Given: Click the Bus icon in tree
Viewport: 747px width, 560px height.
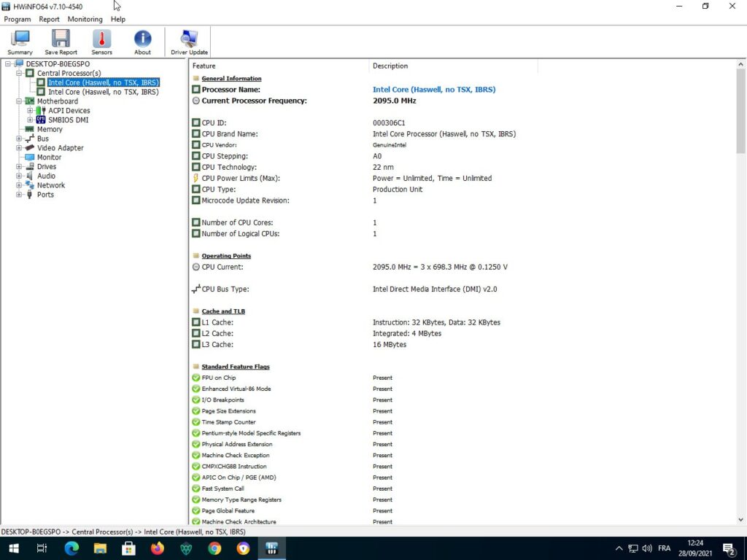Looking at the screenshot, I should [29, 139].
